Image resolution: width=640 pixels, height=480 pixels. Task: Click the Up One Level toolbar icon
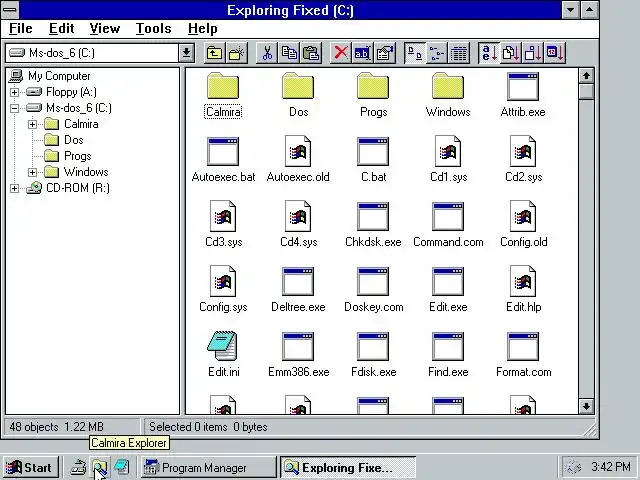point(214,53)
